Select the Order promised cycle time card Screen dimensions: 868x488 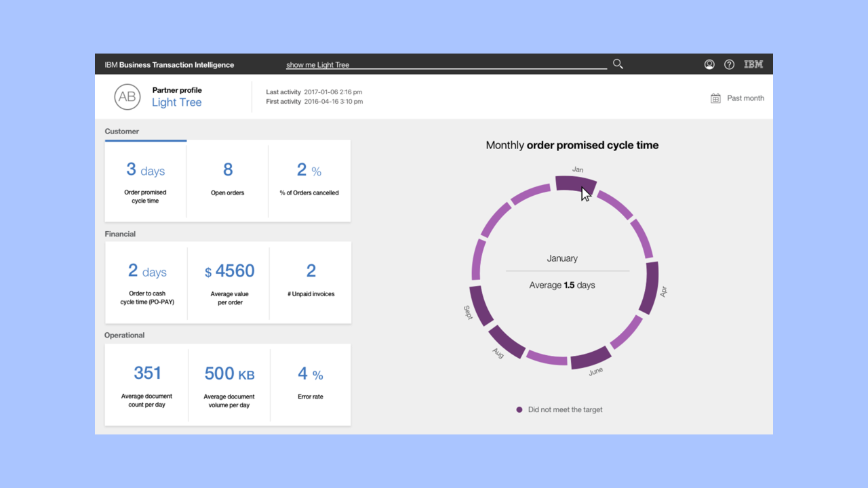pos(145,181)
